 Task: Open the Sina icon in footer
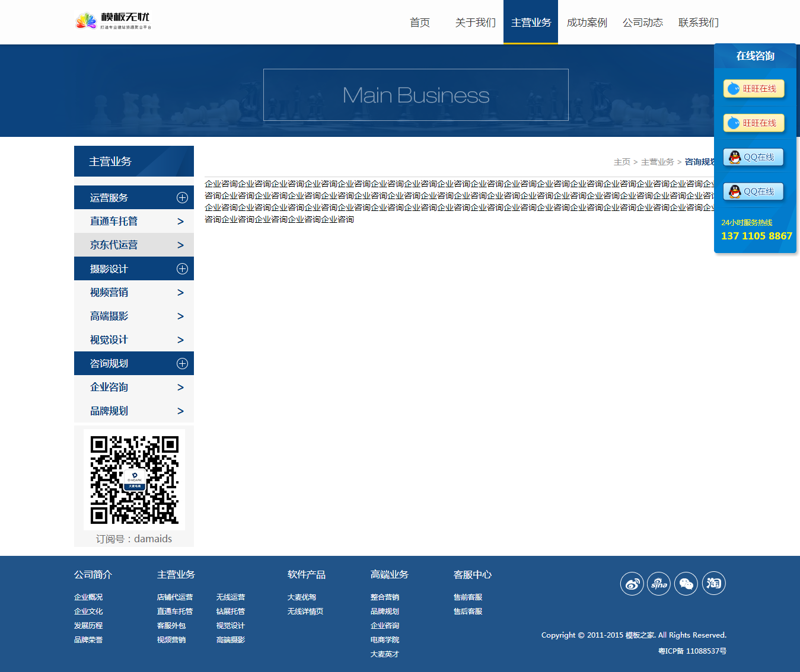[x=659, y=584]
